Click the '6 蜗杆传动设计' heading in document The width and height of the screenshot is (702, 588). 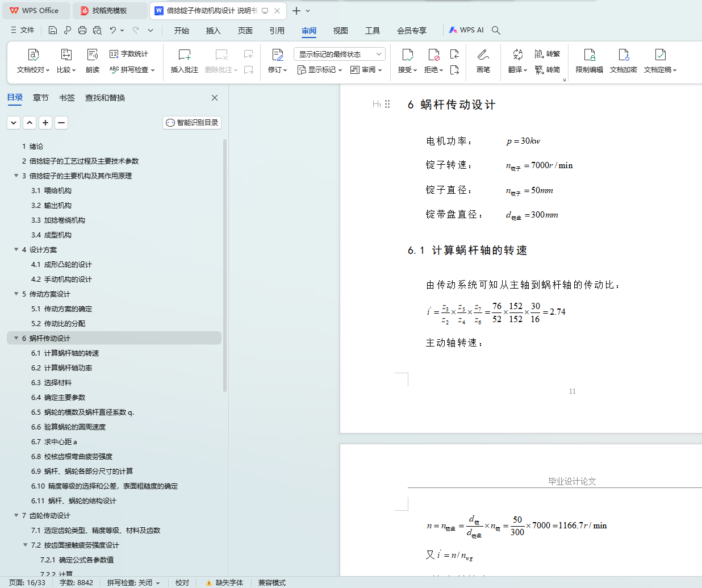pyautogui.click(x=452, y=105)
